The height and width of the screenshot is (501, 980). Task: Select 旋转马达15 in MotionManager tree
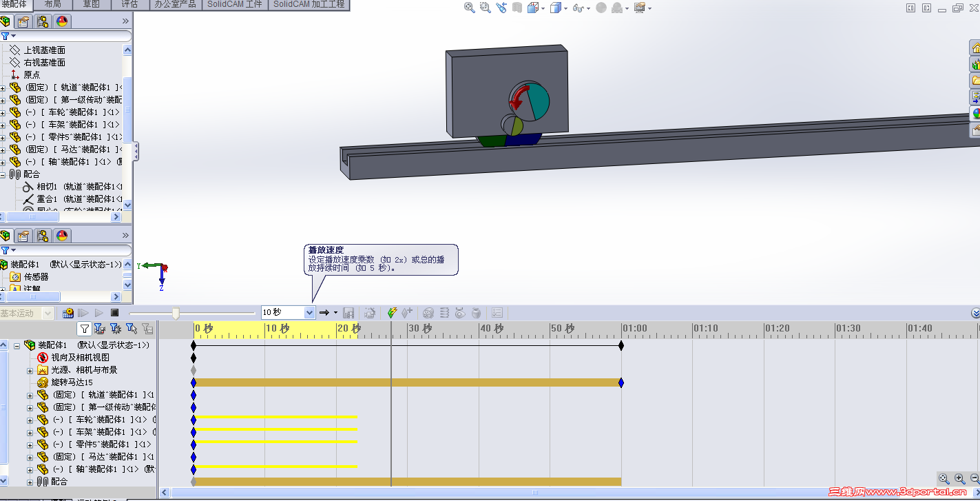point(72,382)
